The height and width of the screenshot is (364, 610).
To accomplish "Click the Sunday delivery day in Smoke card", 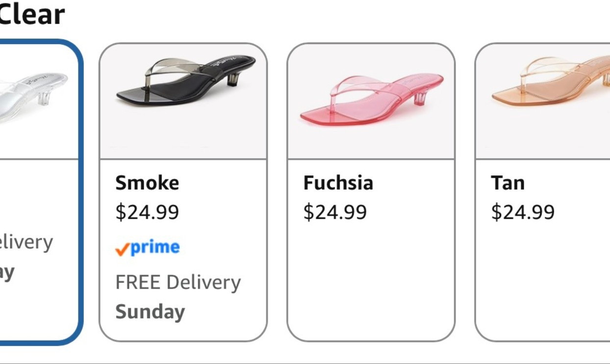I will click(150, 312).
